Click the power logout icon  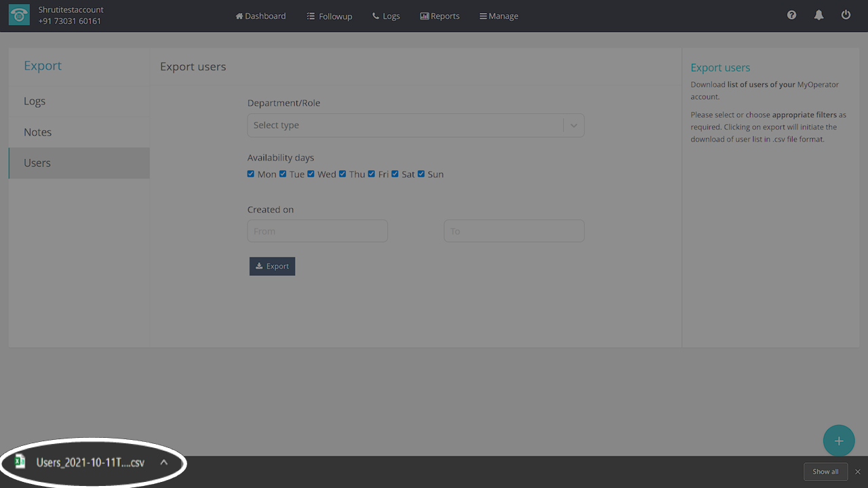click(846, 16)
